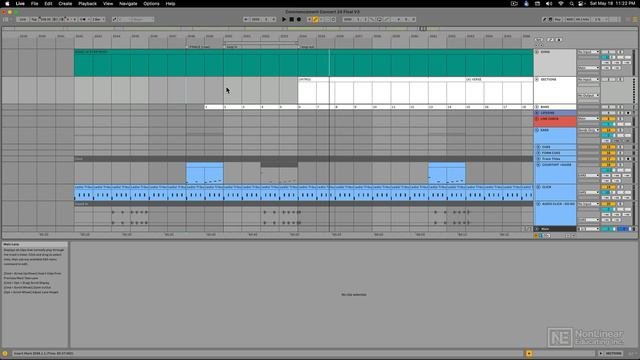Screen dimensions: 640x360
Task: Fold the EARS track
Action: 537,130
